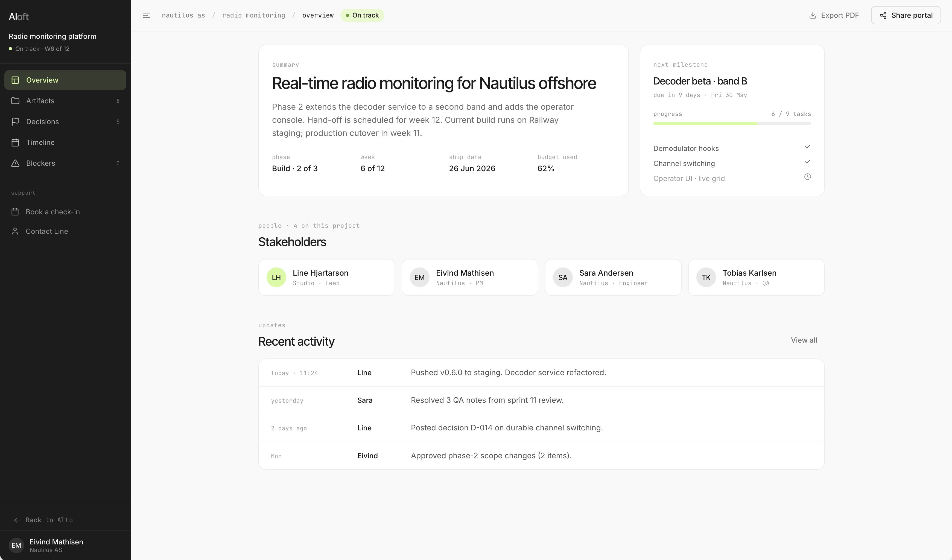Click the overview breadcrumb
Image resolution: width=952 pixels, height=560 pixels.
pos(318,16)
